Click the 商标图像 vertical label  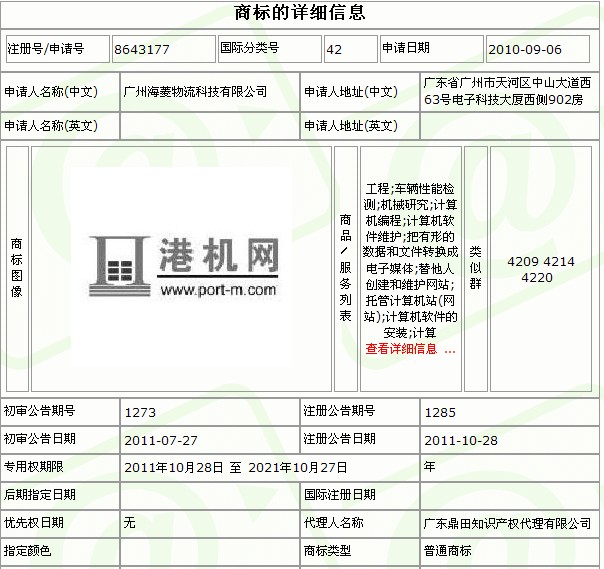[17, 268]
